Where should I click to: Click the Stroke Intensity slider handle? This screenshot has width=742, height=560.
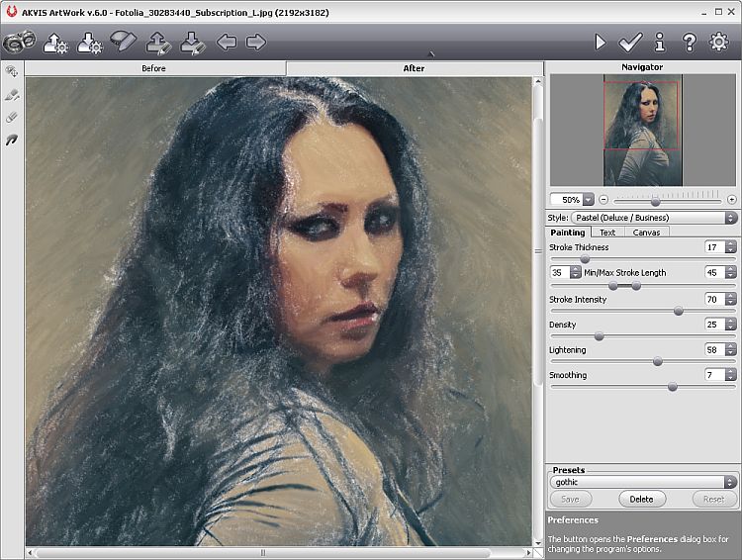(x=678, y=311)
